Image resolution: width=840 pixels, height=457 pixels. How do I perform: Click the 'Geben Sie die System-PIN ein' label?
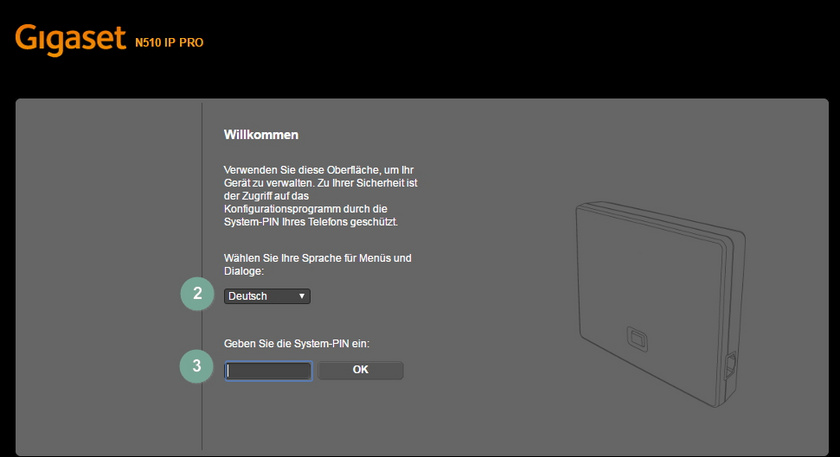pos(297,344)
